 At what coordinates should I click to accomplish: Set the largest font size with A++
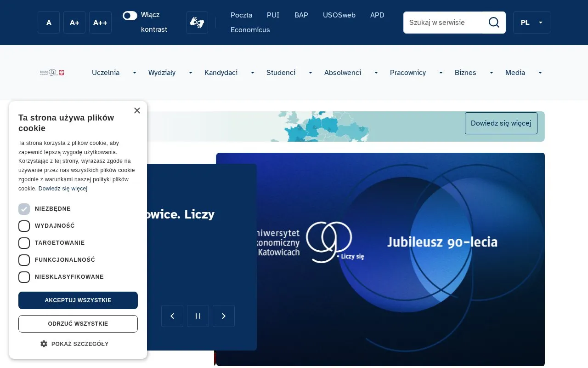[x=100, y=23]
